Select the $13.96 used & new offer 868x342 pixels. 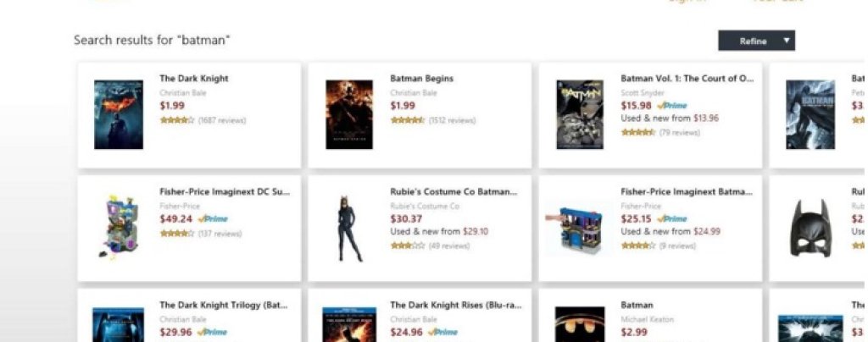pyautogui.click(x=706, y=119)
